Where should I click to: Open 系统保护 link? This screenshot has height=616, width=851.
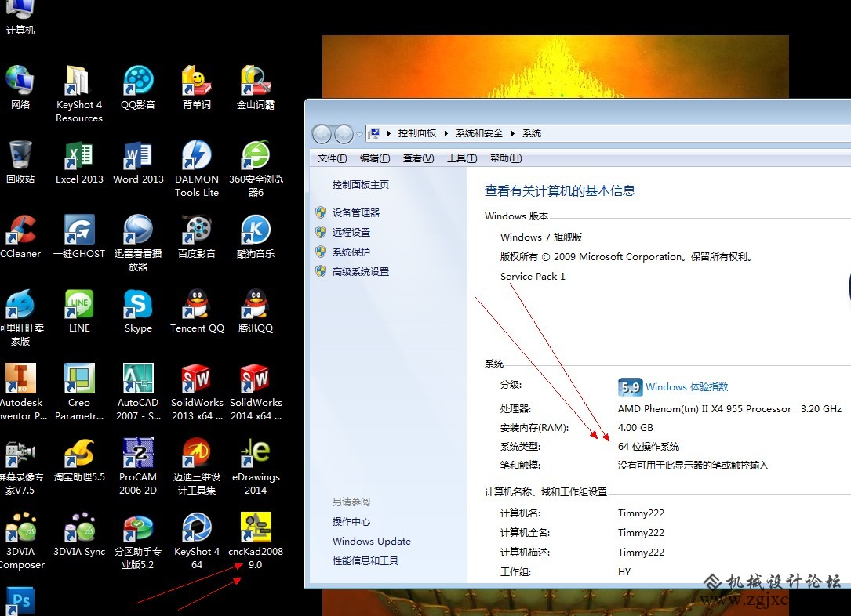pos(351,252)
